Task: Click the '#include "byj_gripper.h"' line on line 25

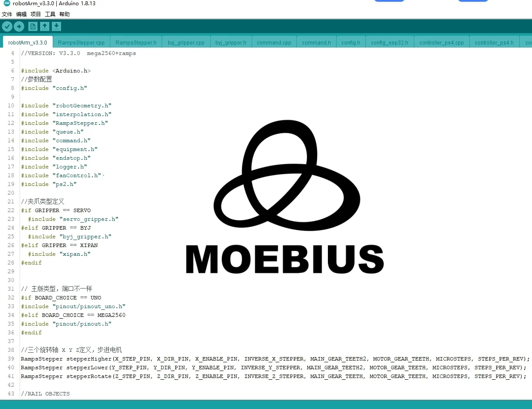Action: (70, 237)
